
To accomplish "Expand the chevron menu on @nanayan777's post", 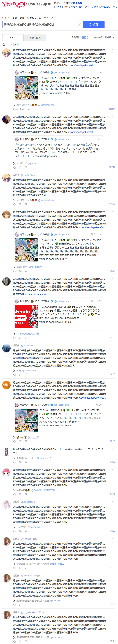I will [x=113, y=448].
